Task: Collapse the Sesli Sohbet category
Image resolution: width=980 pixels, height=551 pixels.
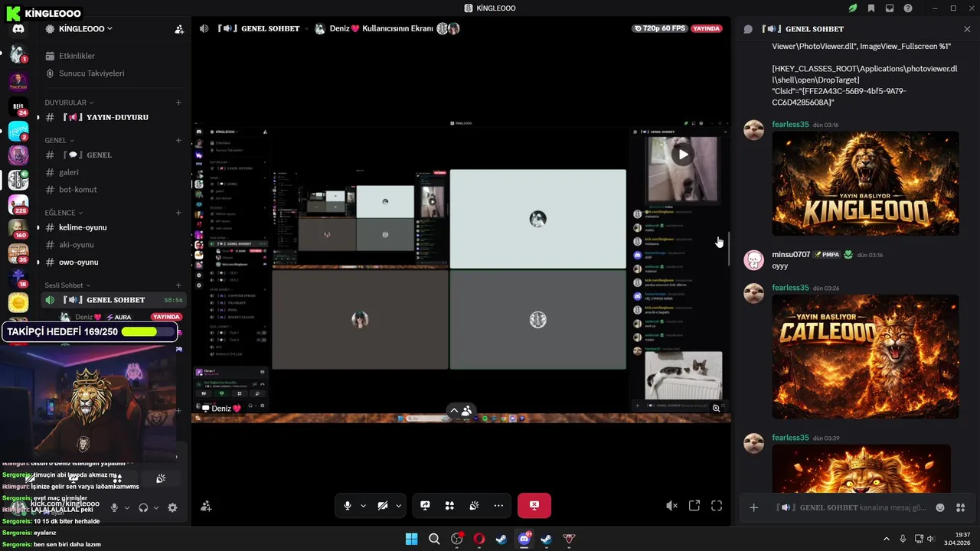Action: point(67,285)
